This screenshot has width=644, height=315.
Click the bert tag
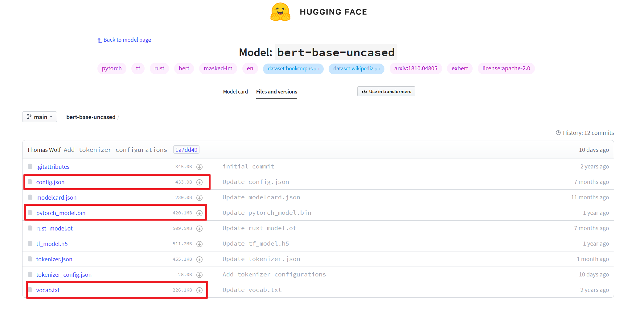pyautogui.click(x=184, y=68)
